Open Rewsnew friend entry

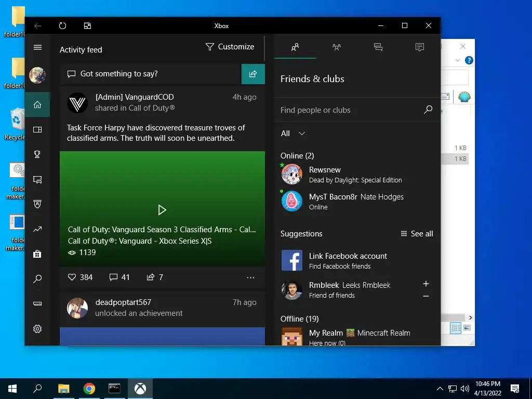click(357, 175)
